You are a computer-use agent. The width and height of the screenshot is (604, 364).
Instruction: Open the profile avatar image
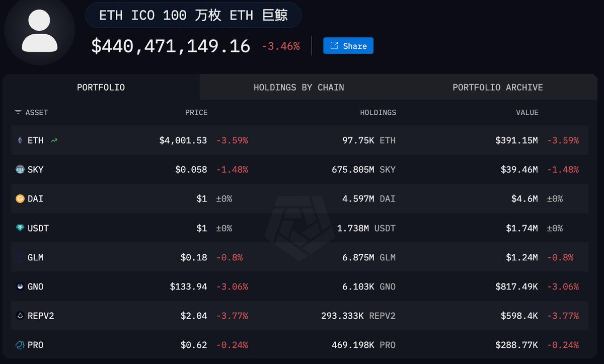[39, 31]
